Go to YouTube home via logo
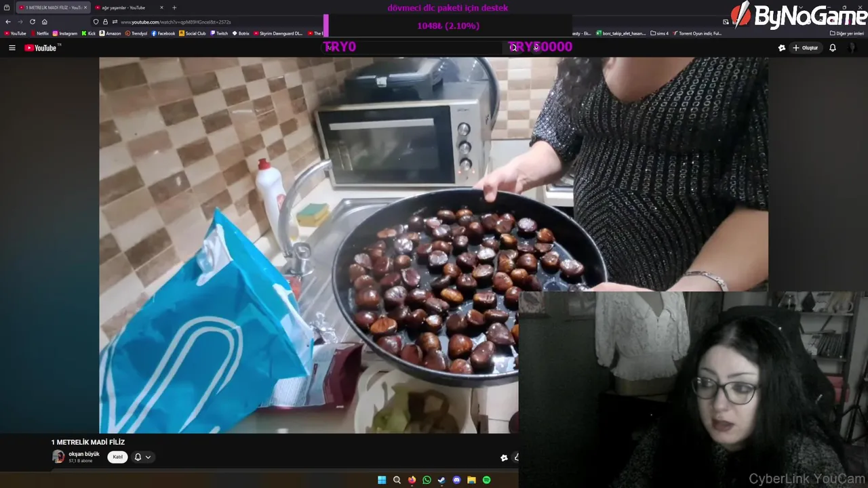The width and height of the screenshot is (868, 488). [42, 47]
